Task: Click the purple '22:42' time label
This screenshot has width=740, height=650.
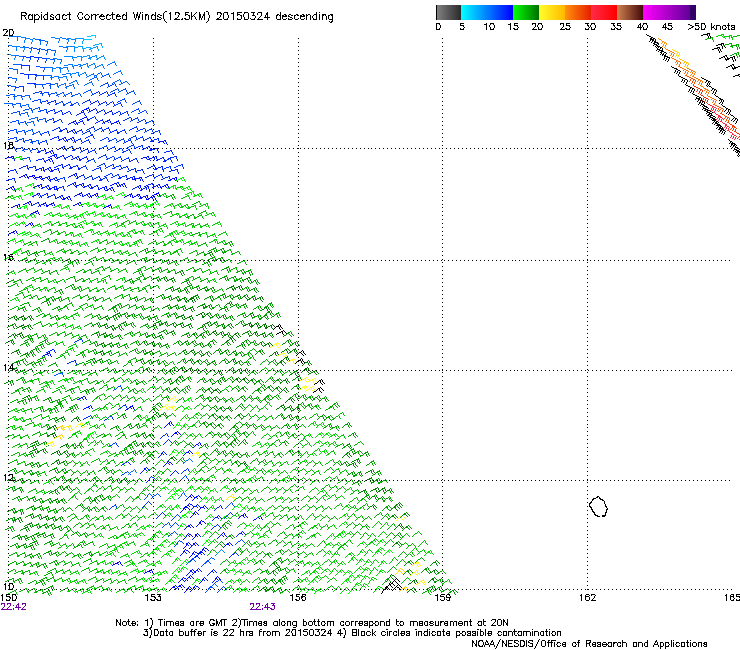Action: point(14,607)
